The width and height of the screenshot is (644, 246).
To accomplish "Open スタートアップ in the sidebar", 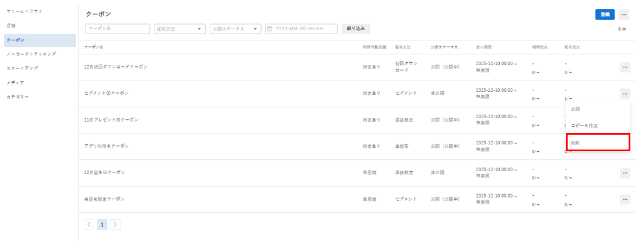I will coord(22,68).
